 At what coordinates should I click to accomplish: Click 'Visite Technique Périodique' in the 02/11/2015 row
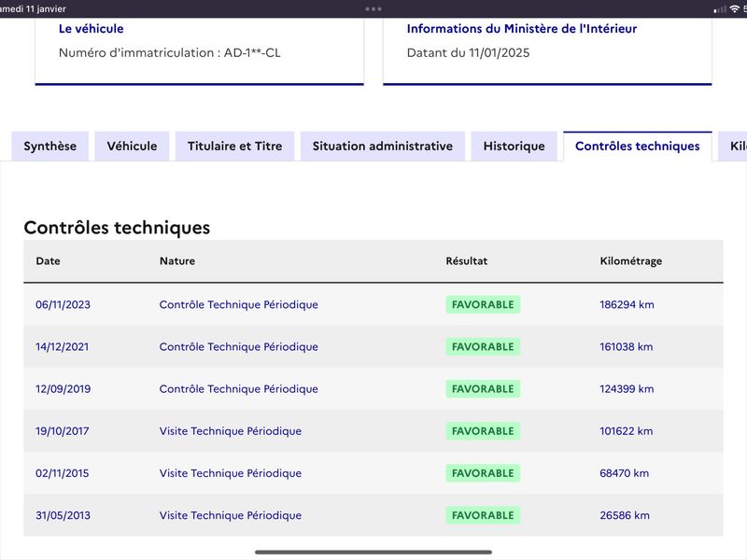[231, 473]
